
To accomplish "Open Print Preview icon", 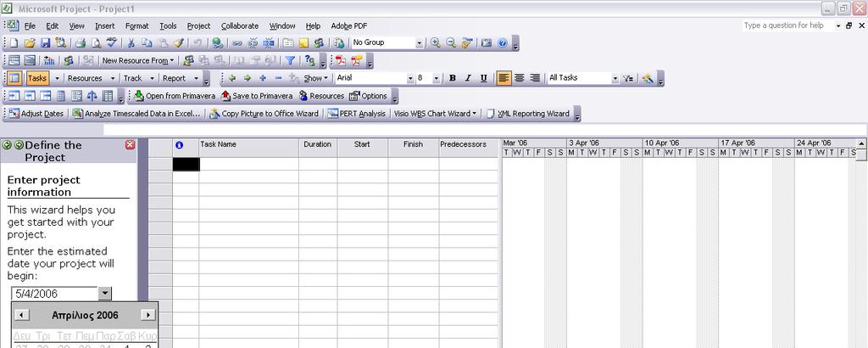I will [97, 42].
